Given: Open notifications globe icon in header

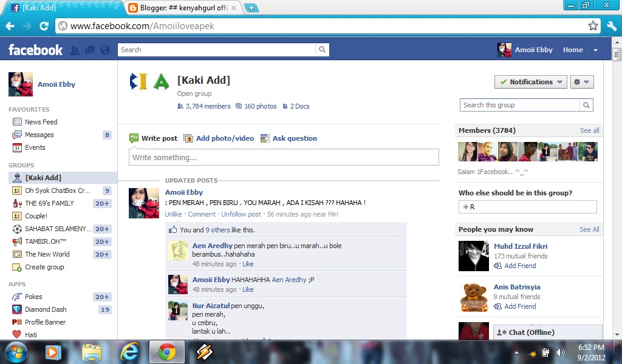Looking at the screenshot, I should pyautogui.click(x=105, y=50).
